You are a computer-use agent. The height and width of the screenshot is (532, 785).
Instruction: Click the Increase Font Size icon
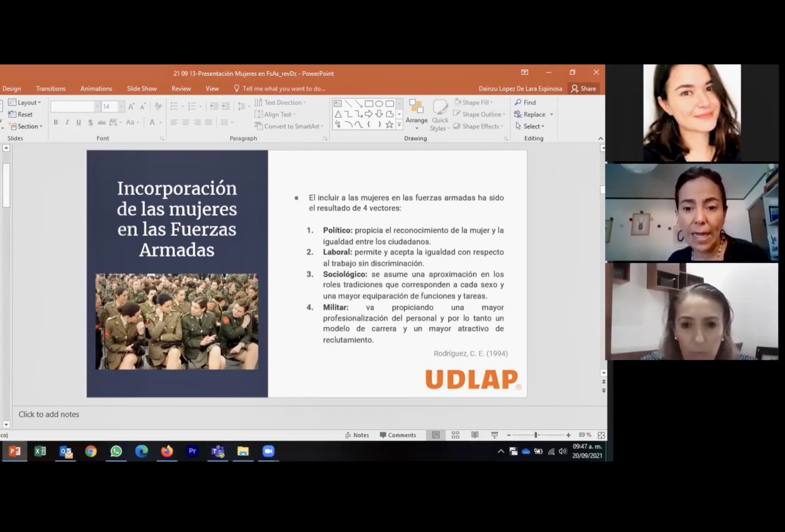click(x=131, y=106)
